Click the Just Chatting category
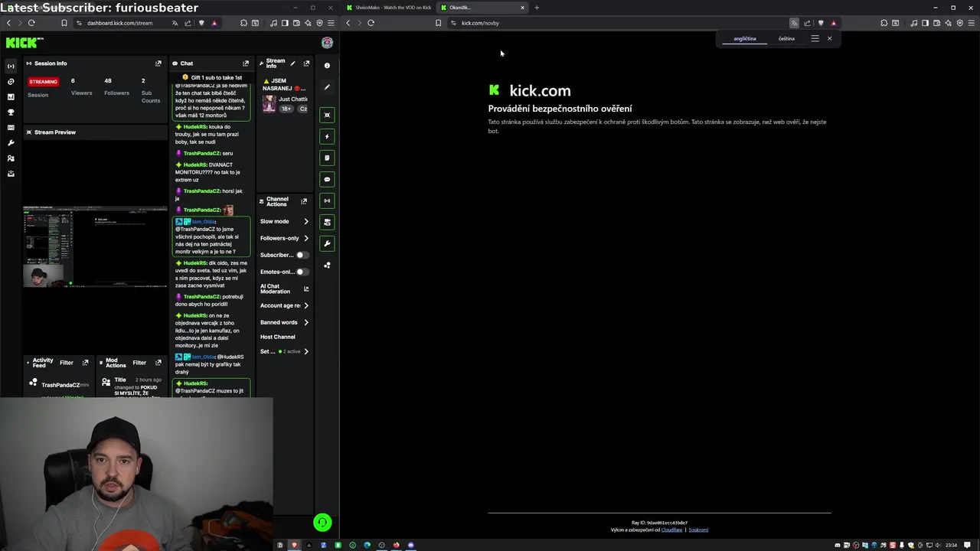 pyautogui.click(x=293, y=99)
